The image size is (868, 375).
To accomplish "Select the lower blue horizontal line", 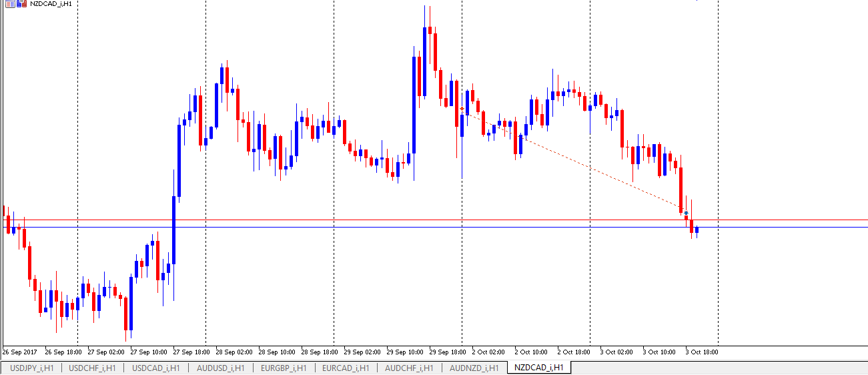I will pyautogui.click(x=434, y=227).
